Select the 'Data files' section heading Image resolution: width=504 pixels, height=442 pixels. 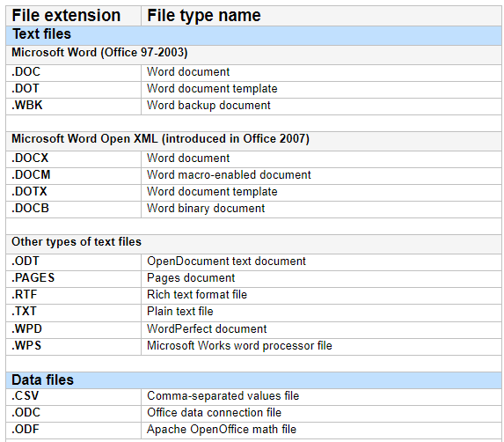(253, 380)
